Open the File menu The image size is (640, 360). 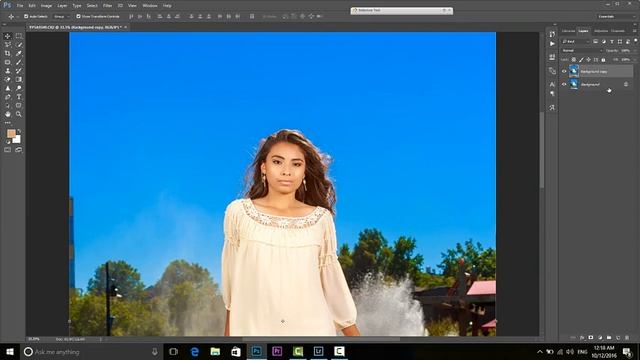coord(20,6)
